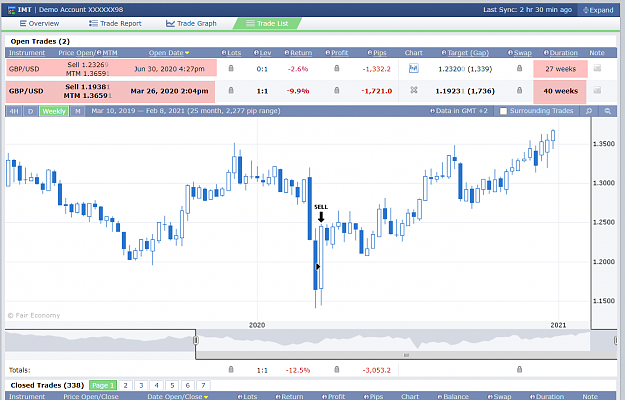Click totals row lots lock icon
This screenshot has height=400, width=625.
(x=231, y=370)
